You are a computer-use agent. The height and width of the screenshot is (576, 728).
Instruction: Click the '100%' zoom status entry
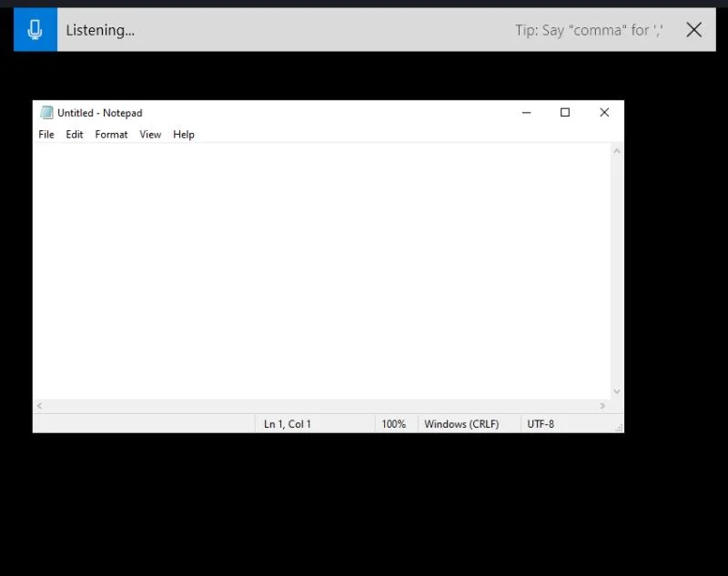point(394,424)
